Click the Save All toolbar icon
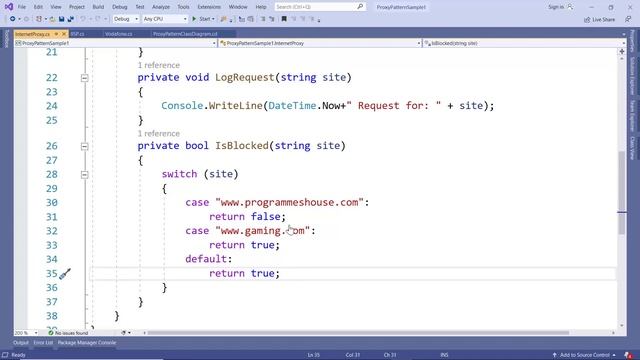Viewport: 640px width, 360px height. [x=71, y=19]
